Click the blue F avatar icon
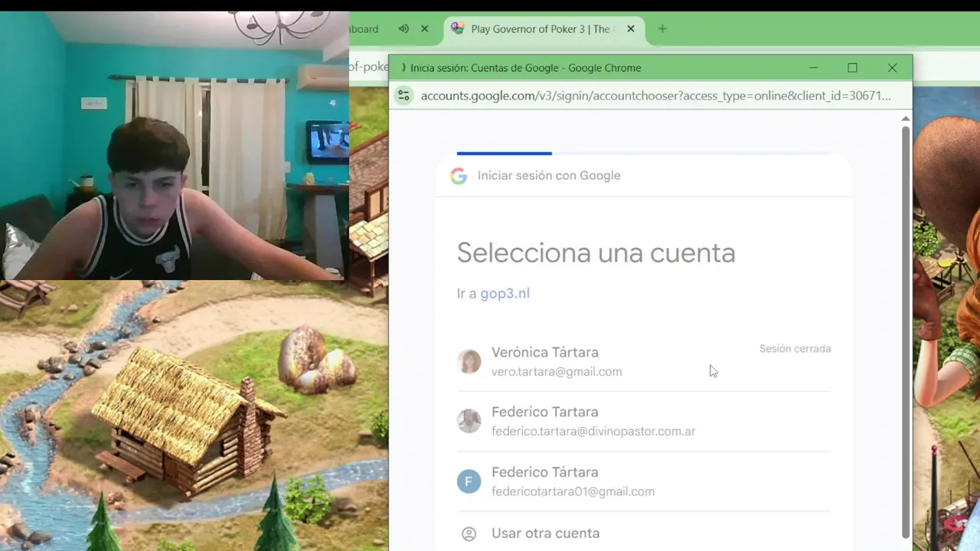Viewport: 980px width, 551px height. pos(469,481)
